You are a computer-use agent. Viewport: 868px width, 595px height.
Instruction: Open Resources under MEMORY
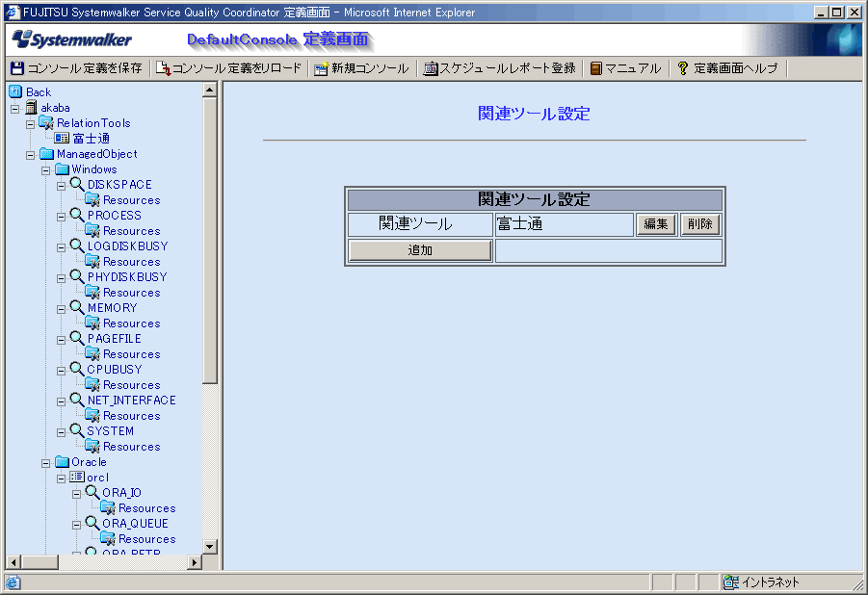132,323
